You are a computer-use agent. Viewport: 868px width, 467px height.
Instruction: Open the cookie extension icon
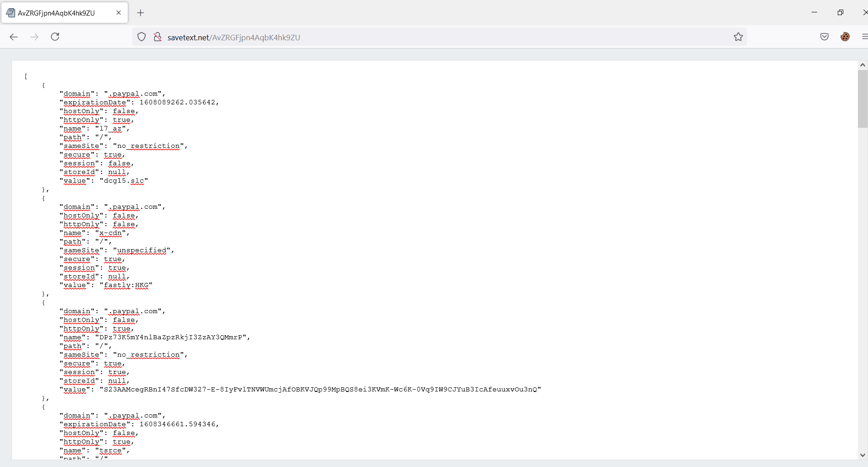(x=845, y=37)
